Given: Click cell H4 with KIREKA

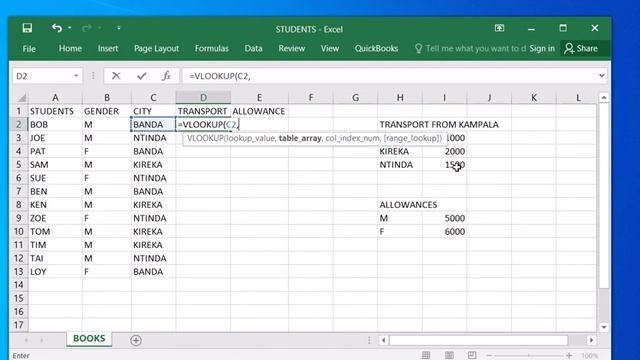Looking at the screenshot, I should click(400, 151).
